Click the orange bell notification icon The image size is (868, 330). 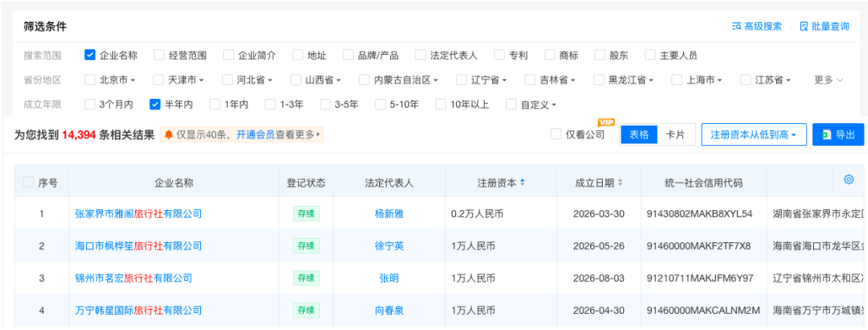168,134
